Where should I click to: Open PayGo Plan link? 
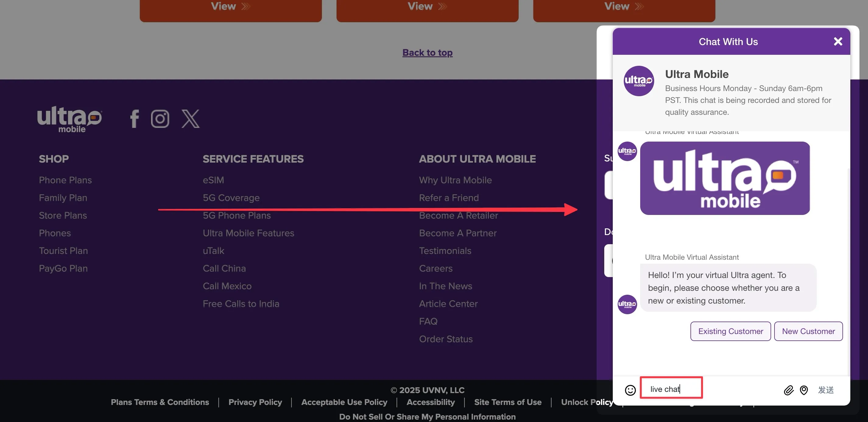(x=63, y=269)
